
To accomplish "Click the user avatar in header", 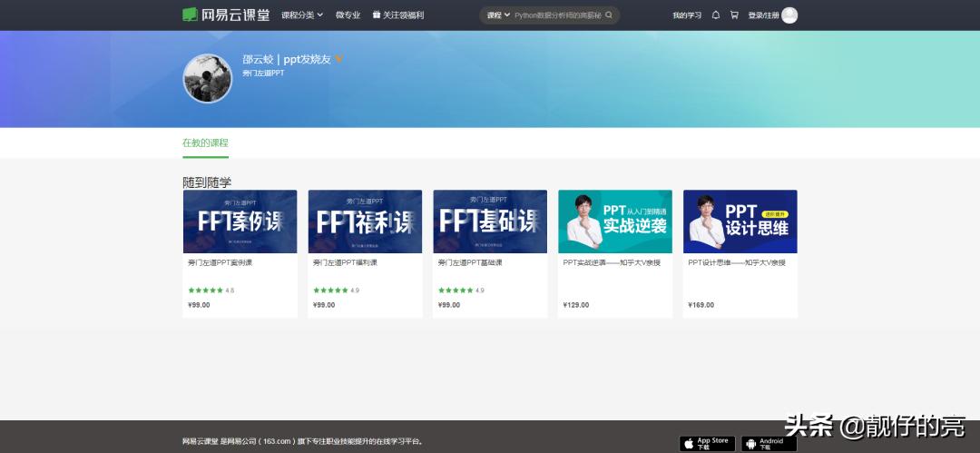I will [789, 15].
